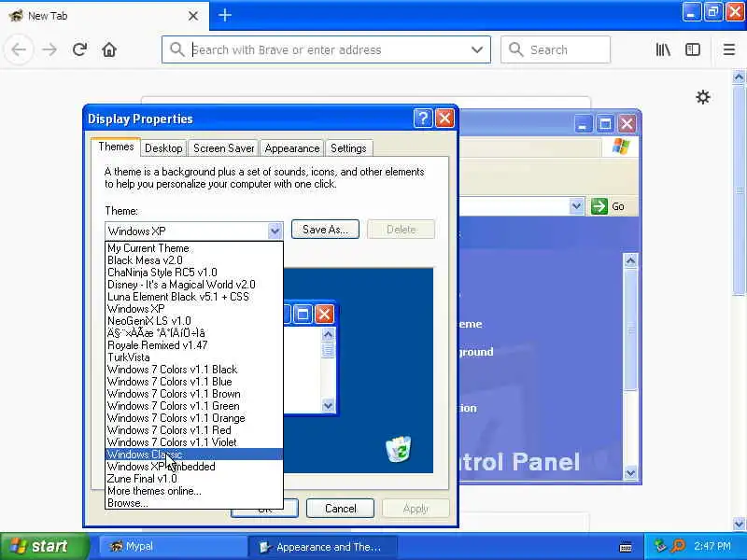
Task: Open the Settings tab
Action: click(348, 148)
